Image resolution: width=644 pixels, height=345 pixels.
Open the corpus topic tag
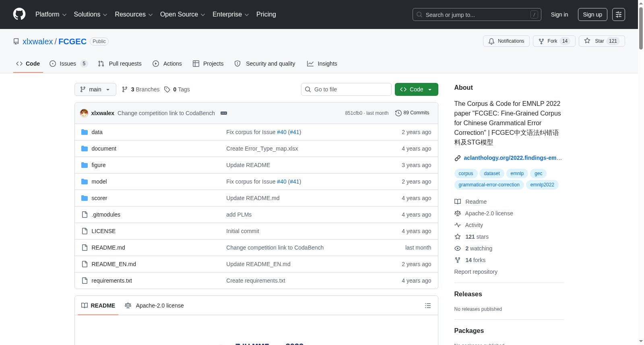[x=466, y=174]
